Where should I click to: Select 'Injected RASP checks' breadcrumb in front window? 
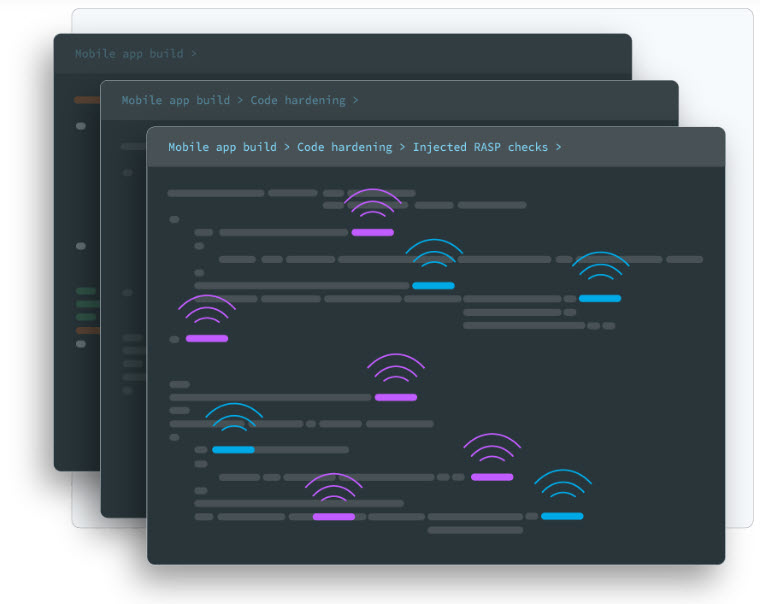tap(480, 147)
